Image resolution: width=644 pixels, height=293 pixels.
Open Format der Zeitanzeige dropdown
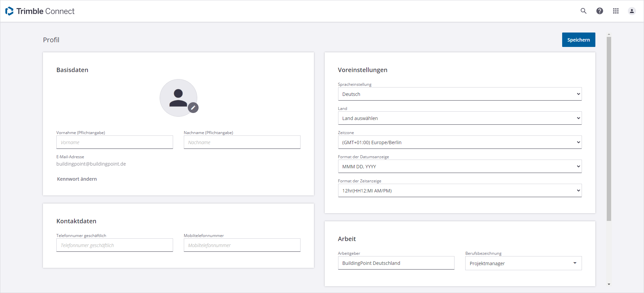[460, 191]
